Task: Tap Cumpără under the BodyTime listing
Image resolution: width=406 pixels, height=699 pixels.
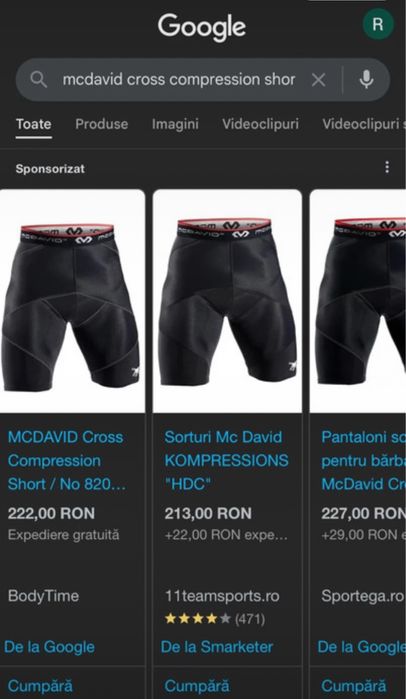Action: (40, 686)
